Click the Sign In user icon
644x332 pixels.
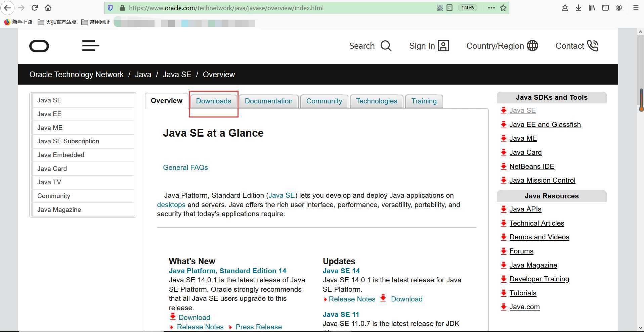tap(443, 46)
